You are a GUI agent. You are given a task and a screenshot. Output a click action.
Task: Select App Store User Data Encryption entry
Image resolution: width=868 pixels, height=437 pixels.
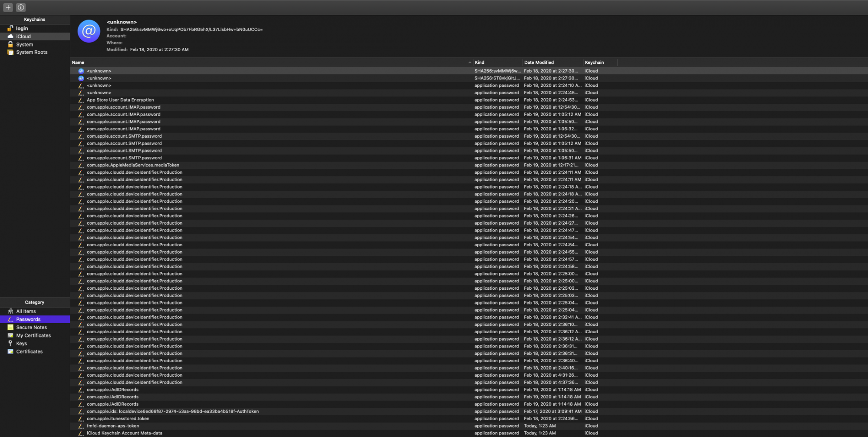(x=469, y=100)
